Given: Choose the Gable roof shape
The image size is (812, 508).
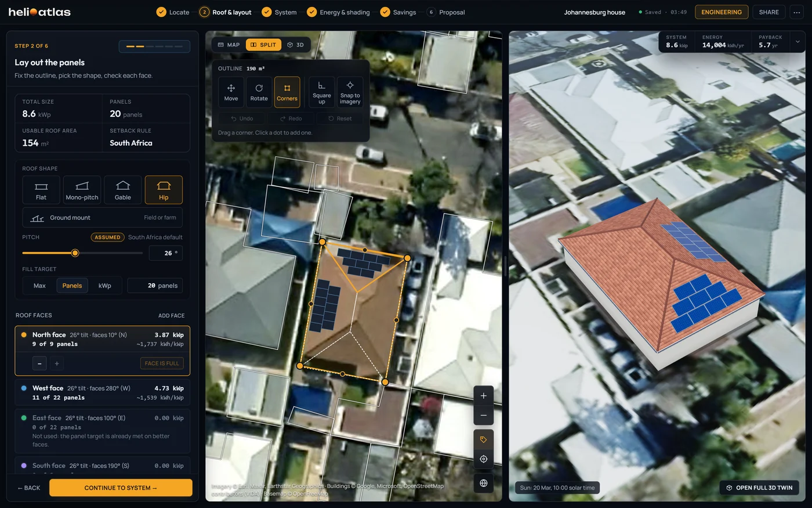Looking at the screenshot, I should click(x=123, y=190).
